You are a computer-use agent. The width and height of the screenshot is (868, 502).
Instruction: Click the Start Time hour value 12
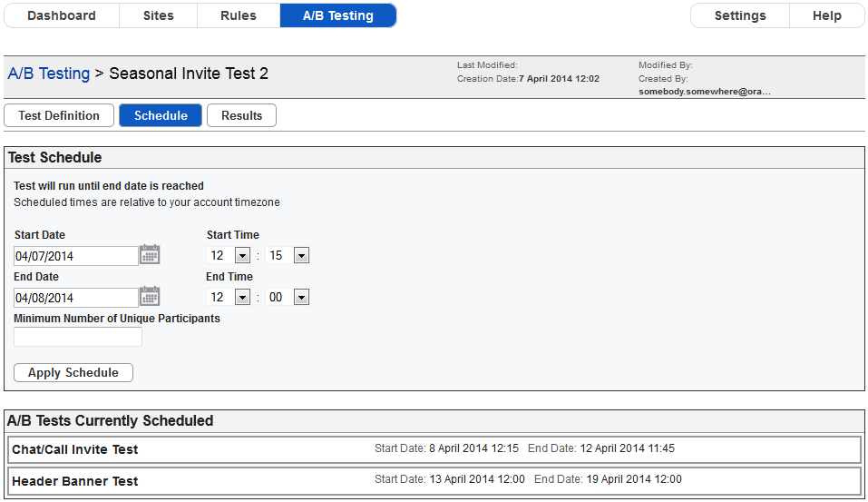[217, 255]
